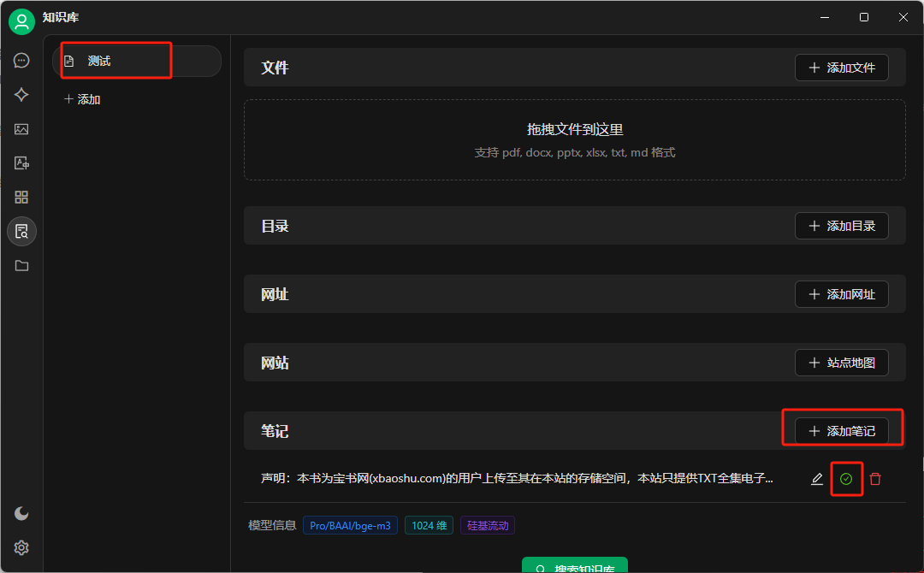Click the drag-and-drop file upload area
The width and height of the screenshot is (924, 573).
coord(574,140)
